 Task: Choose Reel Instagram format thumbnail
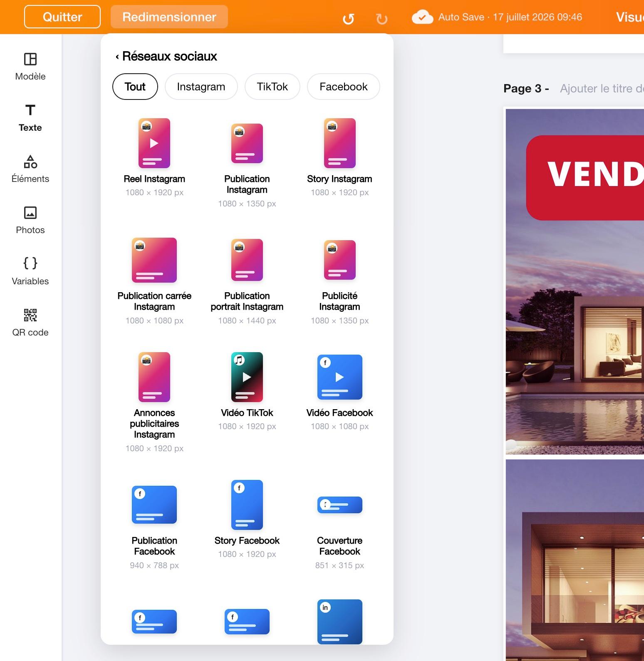(154, 143)
